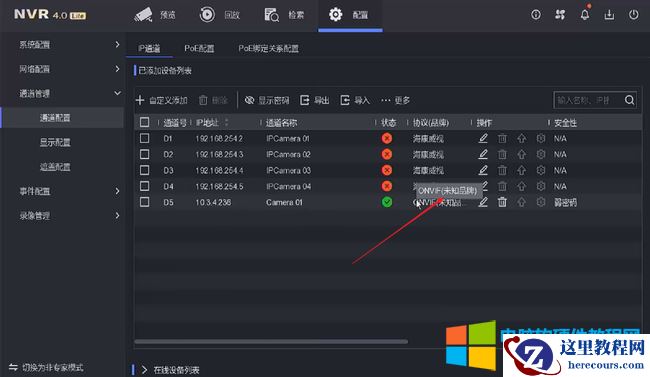This screenshot has width=650, height=377.
Task: Edit channel D1 with pencil icon
Action: (483, 138)
